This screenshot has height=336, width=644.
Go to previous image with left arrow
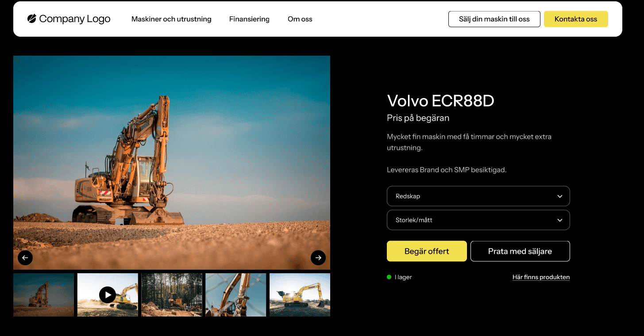tap(25, 258)
